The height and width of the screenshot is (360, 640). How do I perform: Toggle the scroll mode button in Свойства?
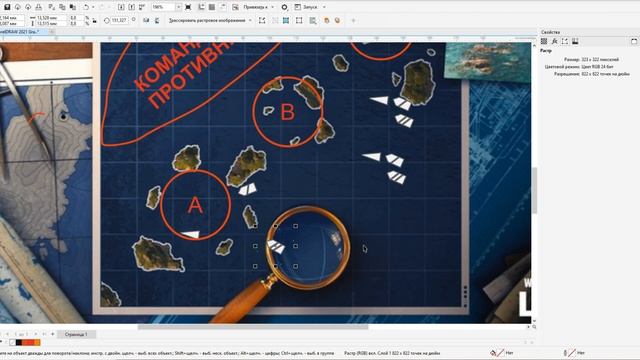tap(634, 41)
